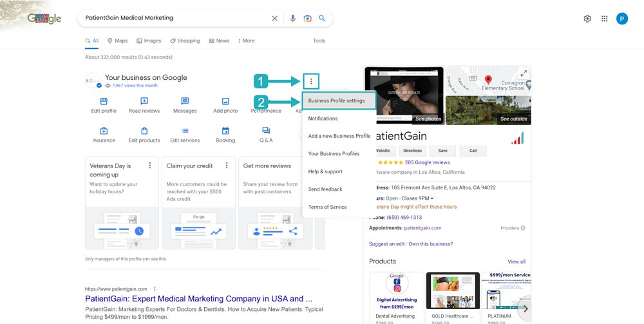Image resolution: width=644 pixels, height=324 pixels.
Task: Open 7,967 views this month link
Action: coord(135,86)
